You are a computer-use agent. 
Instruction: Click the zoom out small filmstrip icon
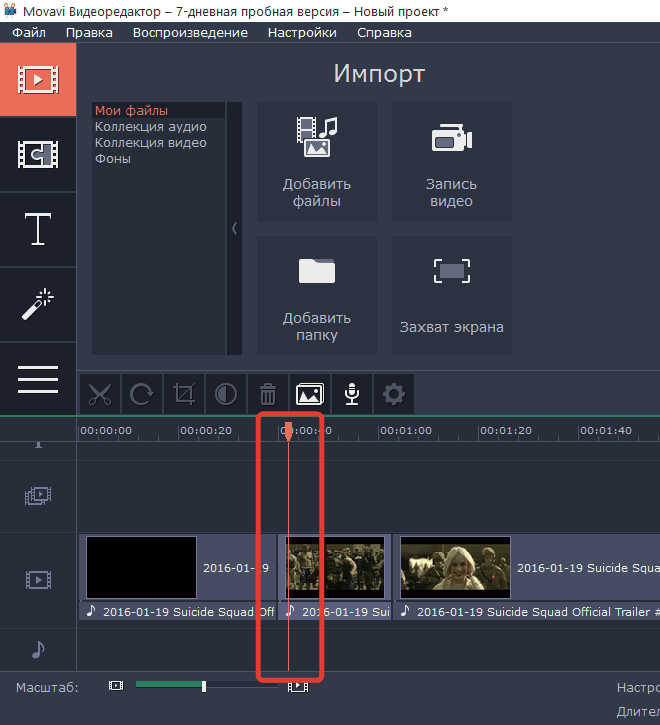(x=116, y=686)
